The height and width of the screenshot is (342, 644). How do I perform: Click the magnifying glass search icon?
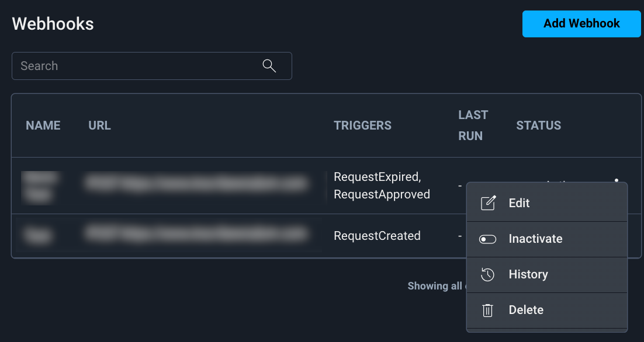(x=269, y=65)
